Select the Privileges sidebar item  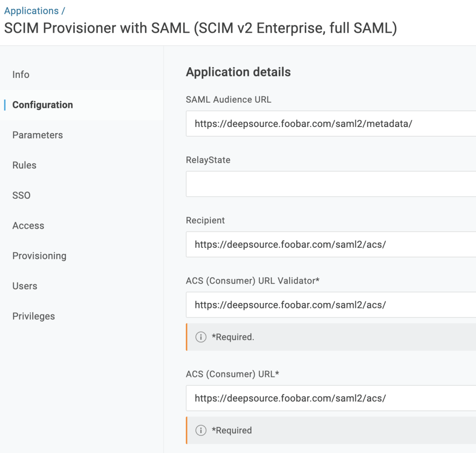click(x=34, y=316)
